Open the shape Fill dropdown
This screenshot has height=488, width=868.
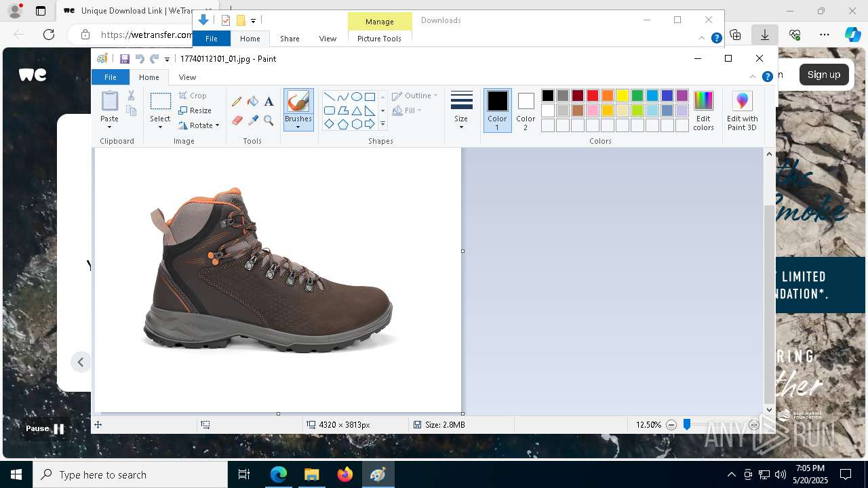407,110
